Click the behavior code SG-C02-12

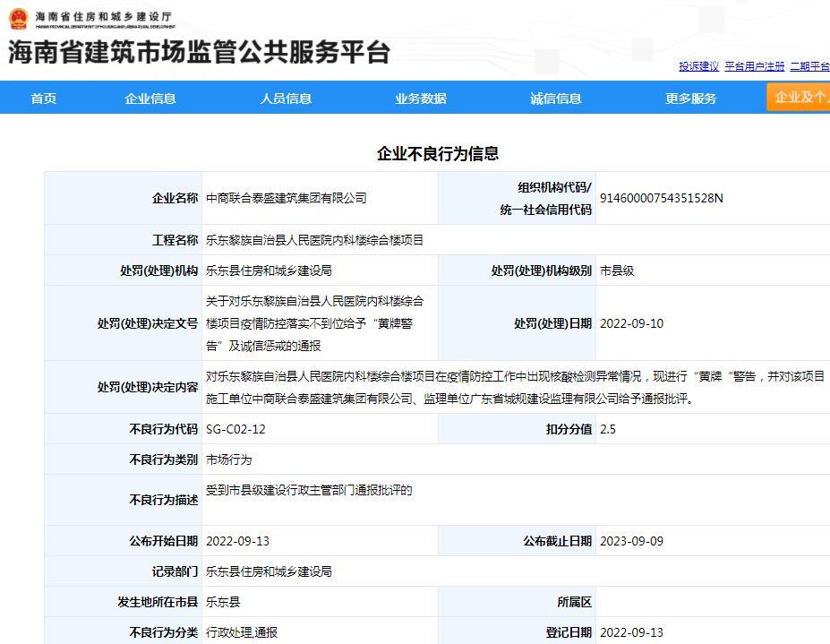click(235, 429)
